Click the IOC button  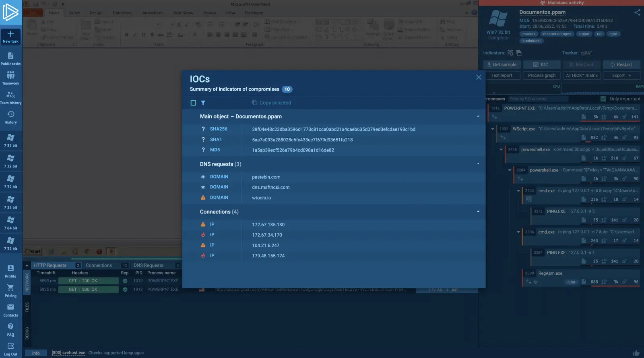pyautogui.click(x=541, y=64)
